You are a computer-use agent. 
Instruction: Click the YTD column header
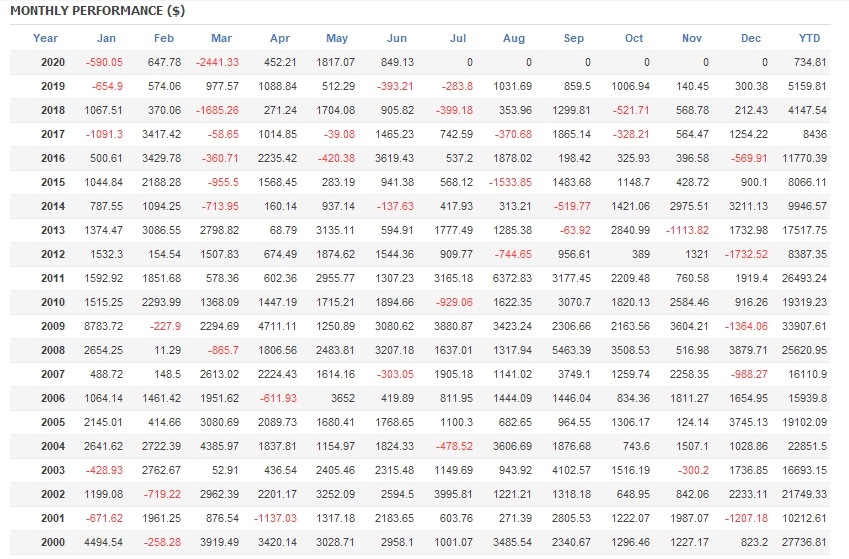(x=809, y=38)
